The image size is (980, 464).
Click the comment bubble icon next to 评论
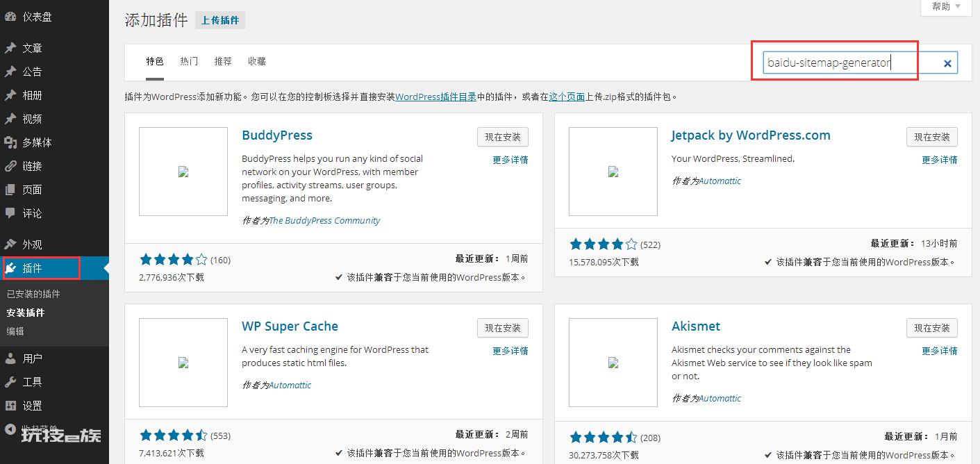click(10, 213)
